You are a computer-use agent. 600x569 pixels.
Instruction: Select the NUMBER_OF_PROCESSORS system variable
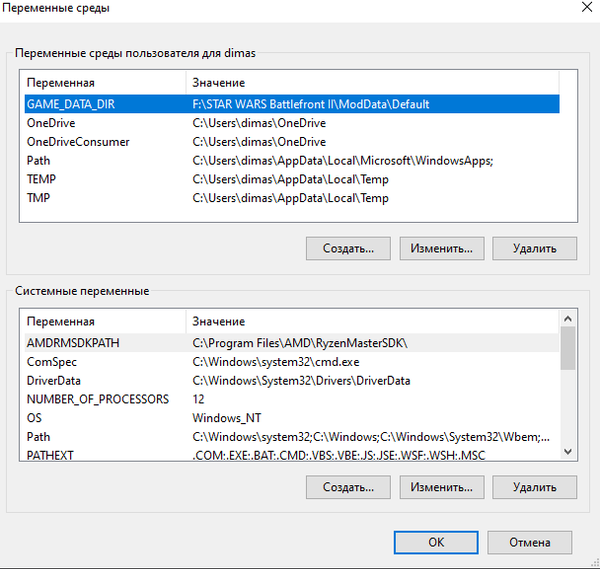[x=292, y=399]
